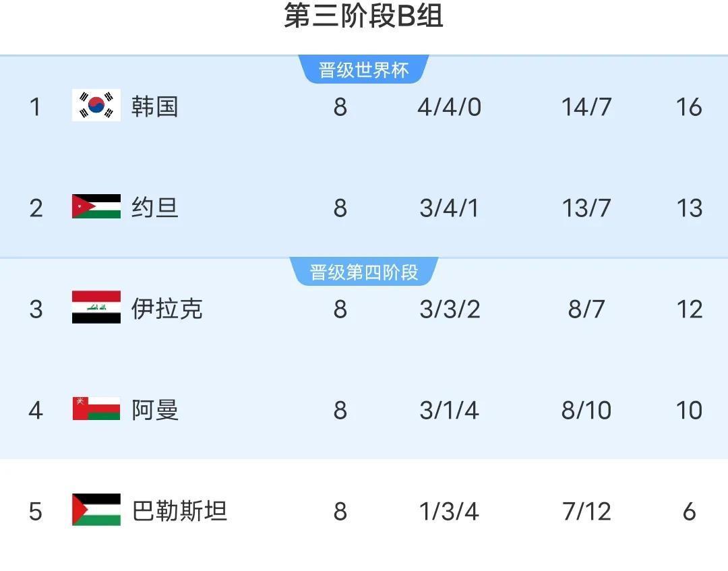The image size is (728, 571).
Task: Click Korea's 16 points value
Action: [689, 107]
